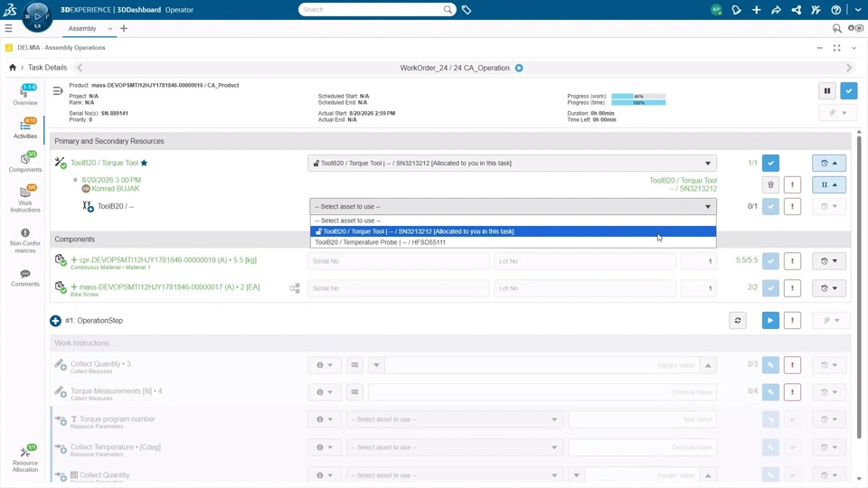Viewport: 868px width, 488px height.
Task: Open asset dropdown for Collect Temperature
Action: pos(455,447)
